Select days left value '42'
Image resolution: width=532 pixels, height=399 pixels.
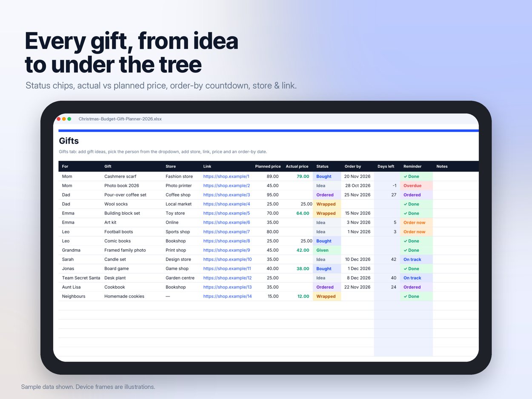tap(394, 259)
